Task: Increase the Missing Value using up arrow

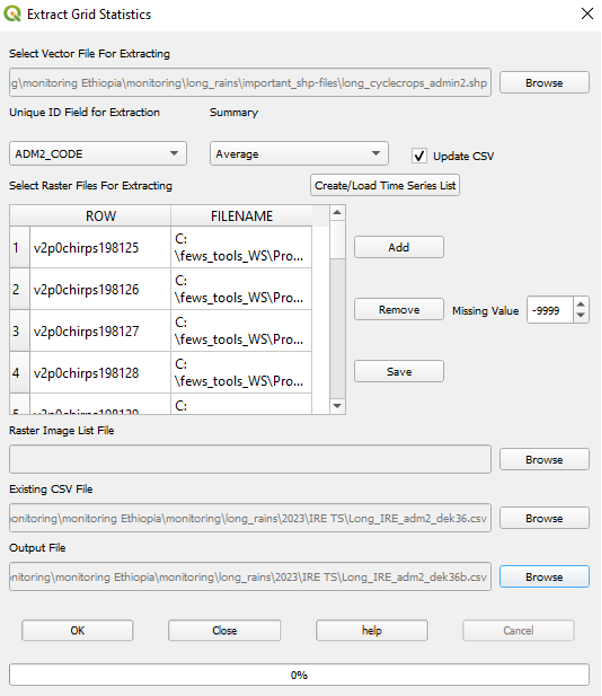Action: pyautogui.click(x=581, y=305)
